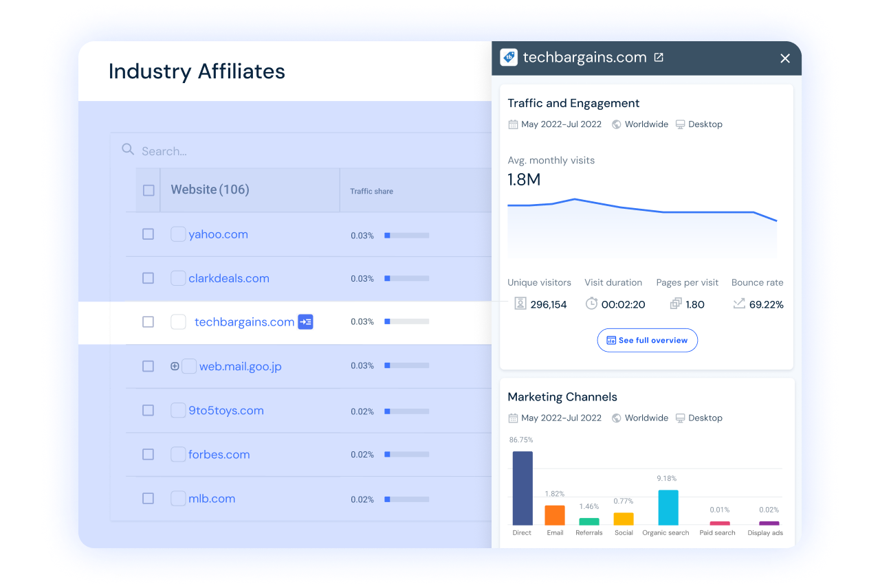
Task: Click the See full overview button
Action: tap(647, 340)
